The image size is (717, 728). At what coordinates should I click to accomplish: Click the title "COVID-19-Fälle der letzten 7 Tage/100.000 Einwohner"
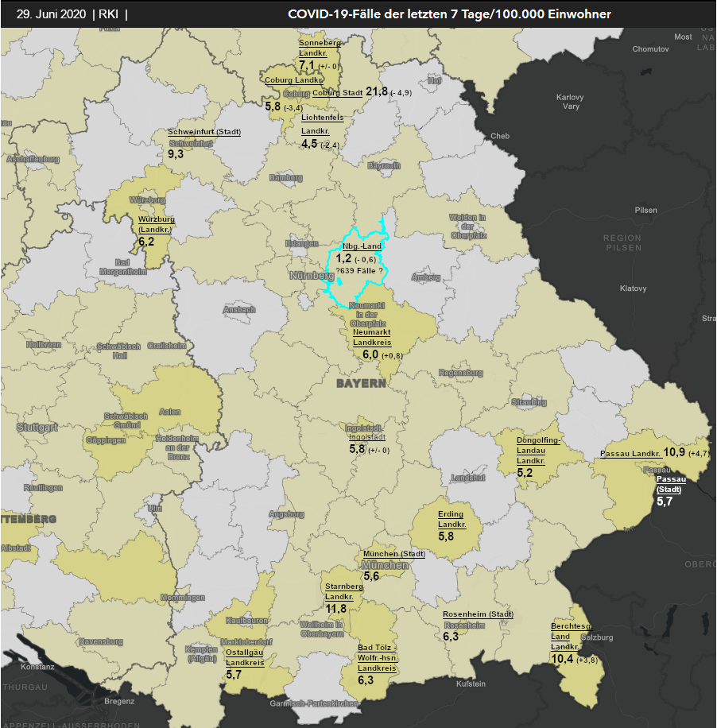pos(449,14)
